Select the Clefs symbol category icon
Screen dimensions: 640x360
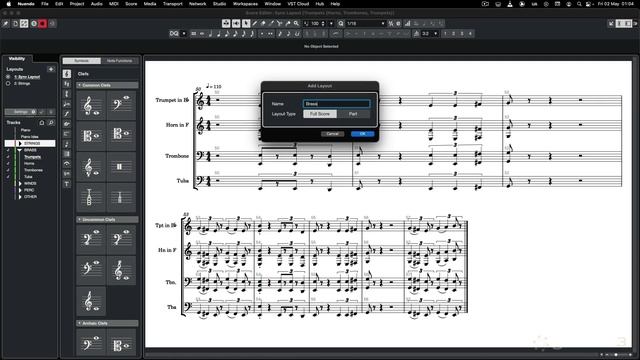(67, 74)
